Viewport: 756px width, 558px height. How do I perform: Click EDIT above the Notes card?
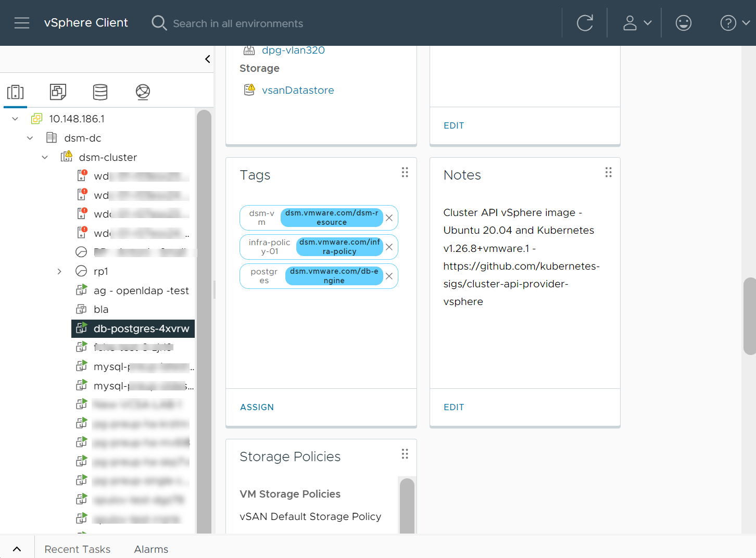(x=453, y=125)
